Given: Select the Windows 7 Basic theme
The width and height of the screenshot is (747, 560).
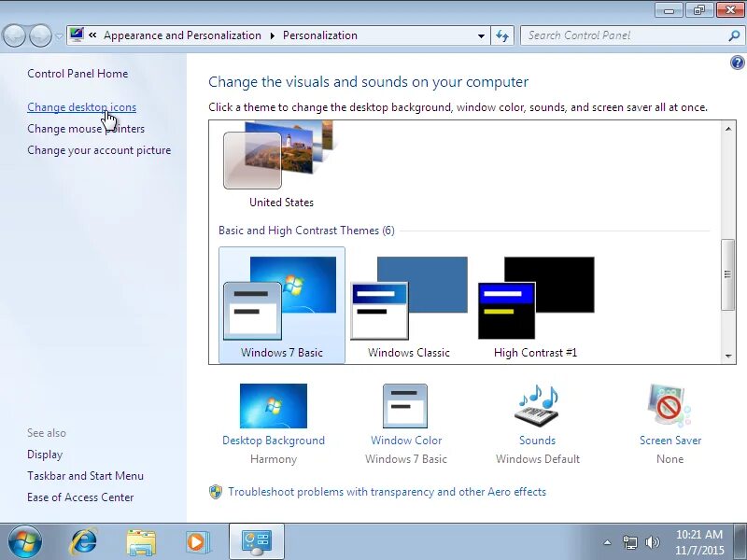Looking at the screenshot, I should click(282, 305).
